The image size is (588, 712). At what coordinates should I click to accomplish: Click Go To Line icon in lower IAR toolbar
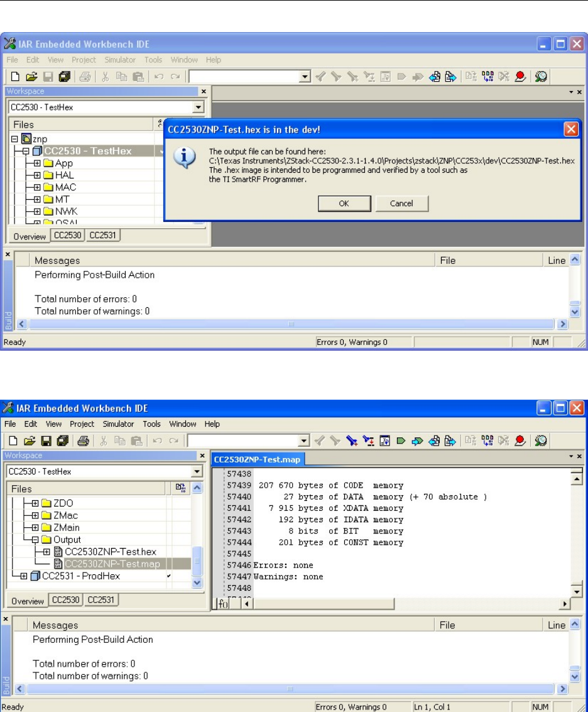(x=384, y=441)
